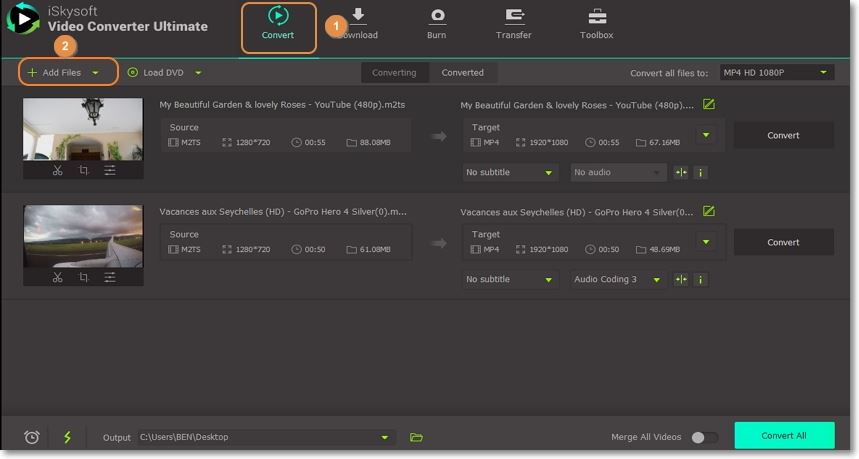Click the Load DVD button
859x459 pixels.
(156, 72)
